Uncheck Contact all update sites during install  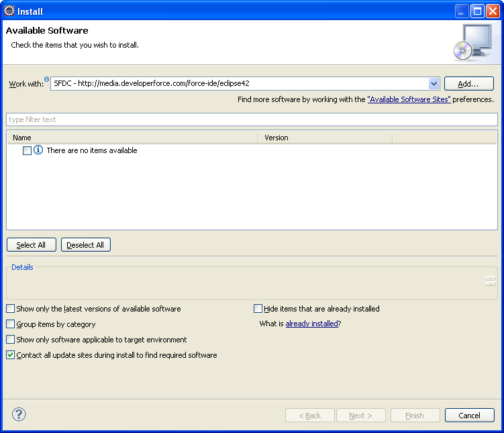pyautogui.click(x=11, y=355)
